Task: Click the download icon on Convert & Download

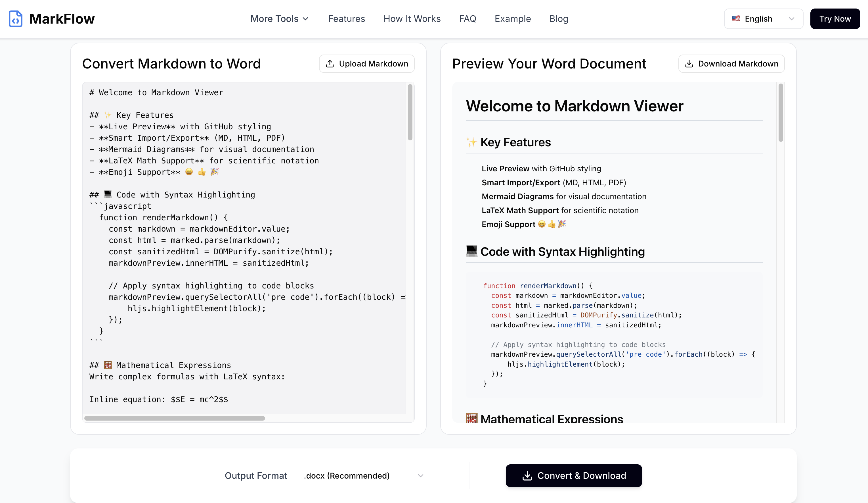Action: click(527, 476)
